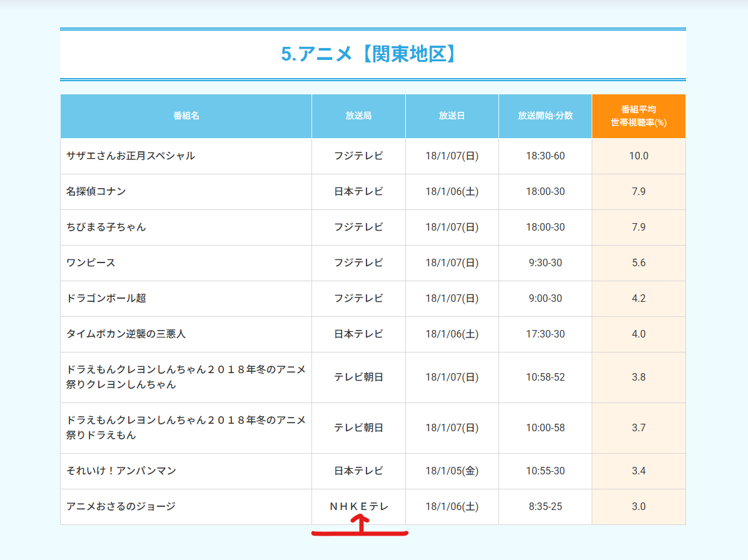This screenshot has width=748, height=560.
Task: Click フジテレビ in the サザエさん row
Action: (x=358, y=156)
